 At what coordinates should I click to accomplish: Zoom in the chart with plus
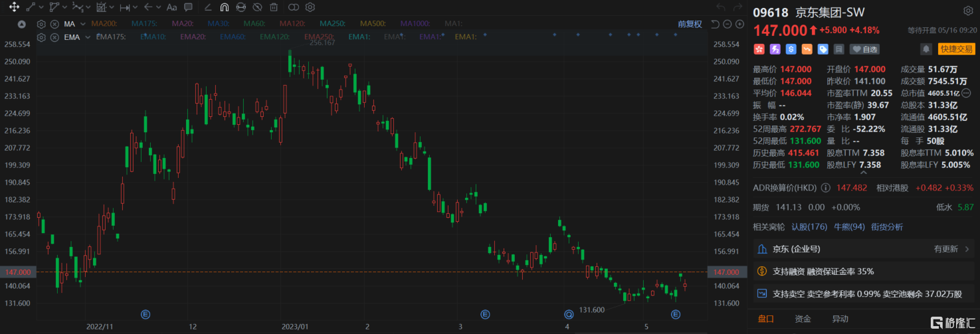point(739,24)
